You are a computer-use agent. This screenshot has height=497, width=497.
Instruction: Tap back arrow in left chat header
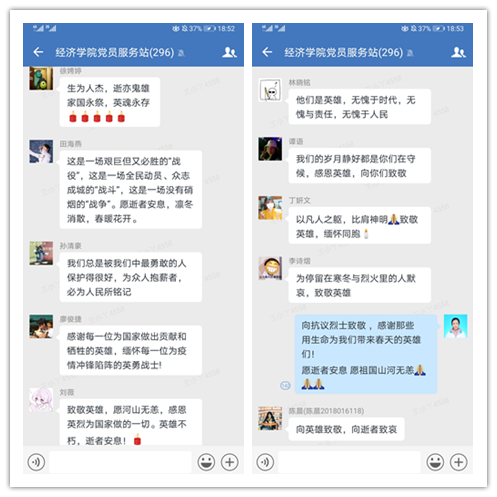[38, 52]
